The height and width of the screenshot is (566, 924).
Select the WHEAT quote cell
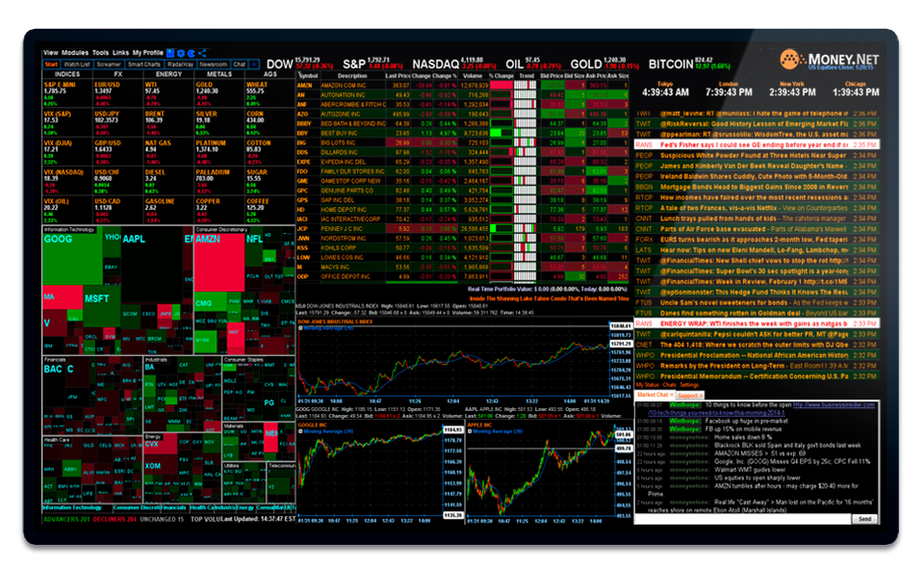pyautogui.click(x=269, y=94)
